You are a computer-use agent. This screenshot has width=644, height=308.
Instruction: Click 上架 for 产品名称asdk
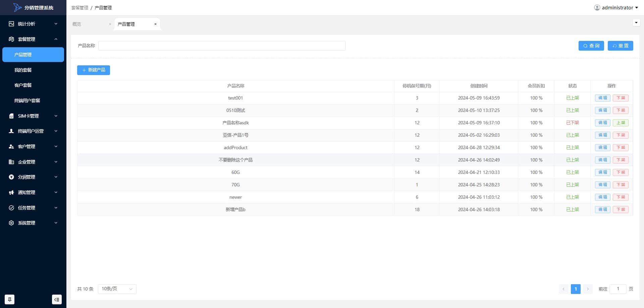(x=621, y=123)
